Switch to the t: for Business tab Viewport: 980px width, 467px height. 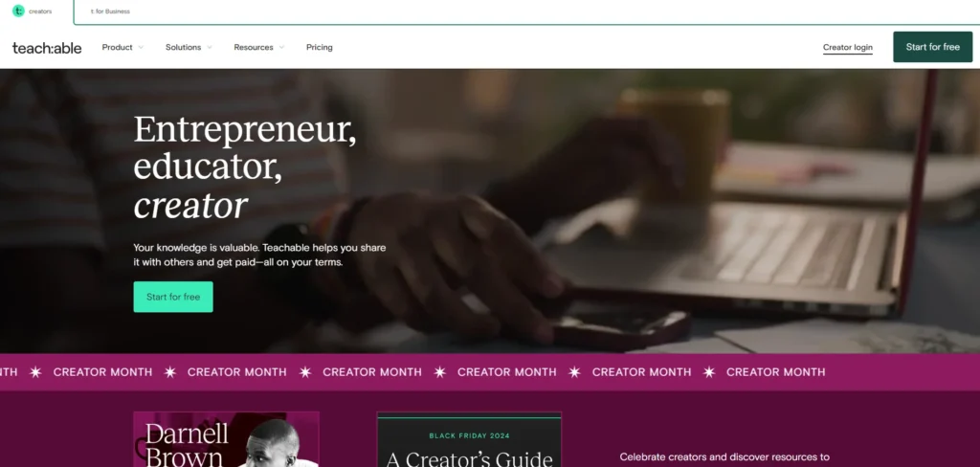pyautogui.click(x=110, y=11)
